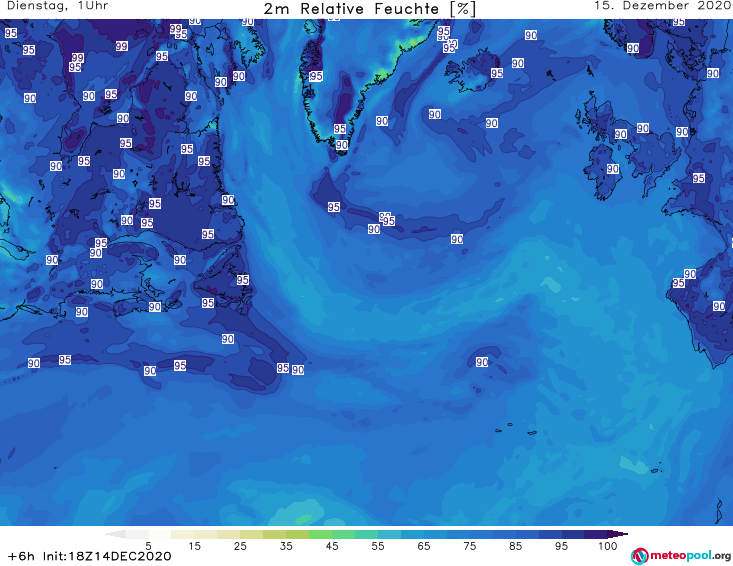Click the isolated 90 label north of the Azores
The width and height of the screenshot is (733, 566).
click(x=482, y=362)
